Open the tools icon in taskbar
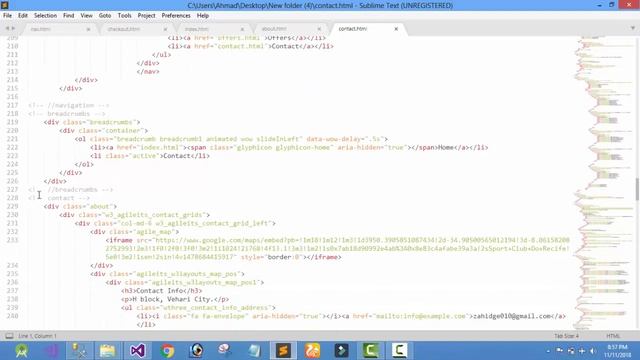Image resolution: width=640 pixels, height=360 pixels. pos(79,351)
